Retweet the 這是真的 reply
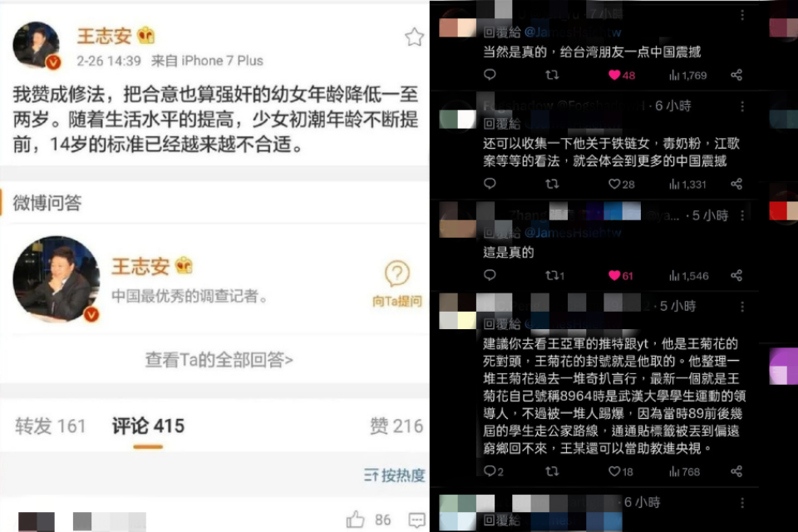This screenshot has width=798, height=532. pyautogui.click(x=554, y=275)
